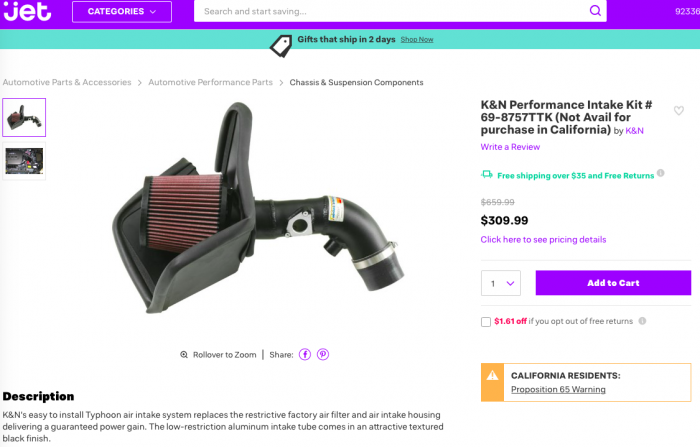The image size is (700, 447).
Task: Click the gift tag icon in banner
Action: (x=281, y=45)
